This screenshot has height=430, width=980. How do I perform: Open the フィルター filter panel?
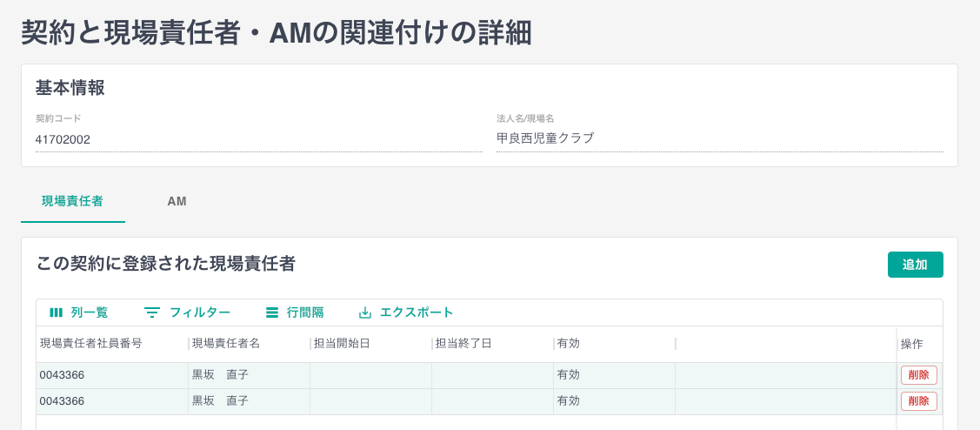pyautogui.click(x=199, y=312)
